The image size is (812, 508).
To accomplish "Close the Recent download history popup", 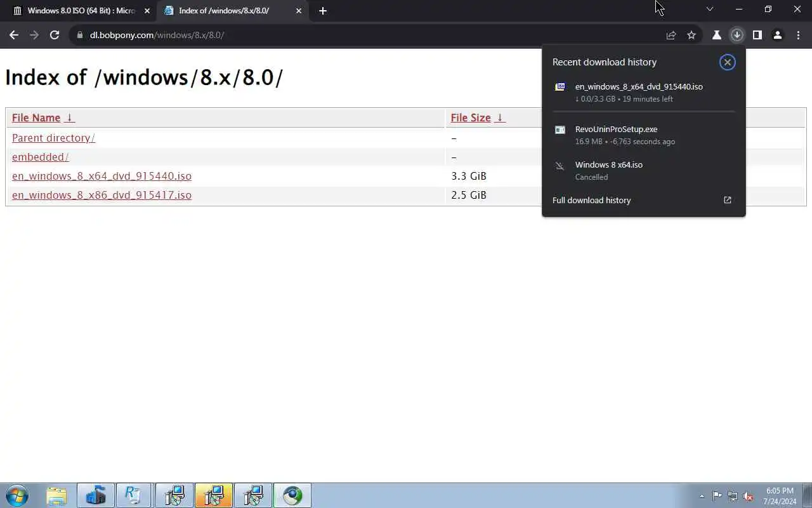I will coord(728,62).
